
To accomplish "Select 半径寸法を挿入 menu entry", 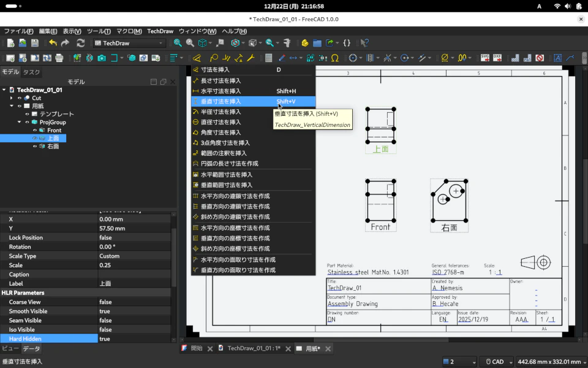I will click(253, 112).
